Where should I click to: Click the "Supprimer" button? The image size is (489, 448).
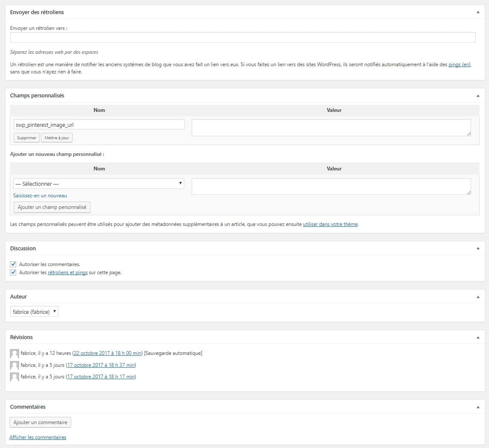(x=26, y=138)
